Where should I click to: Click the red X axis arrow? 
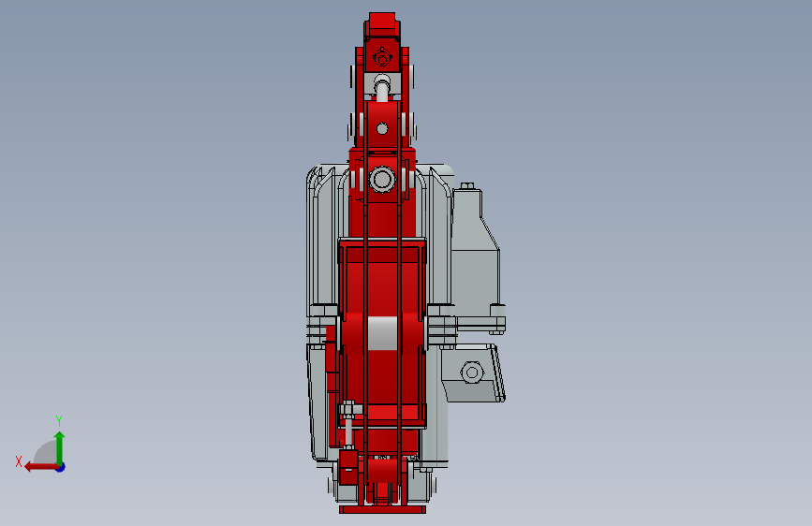point(40,467)
